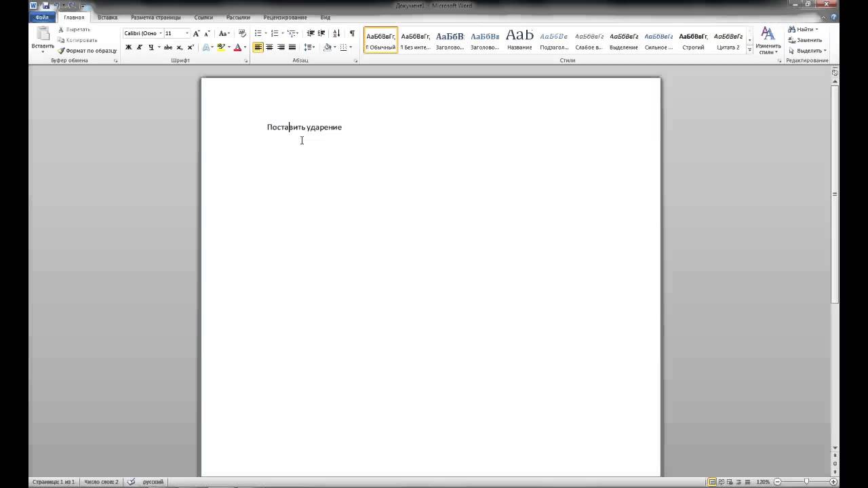Align text left
The width and height of the screenshot is (868, 488).
tap(258, 47)
